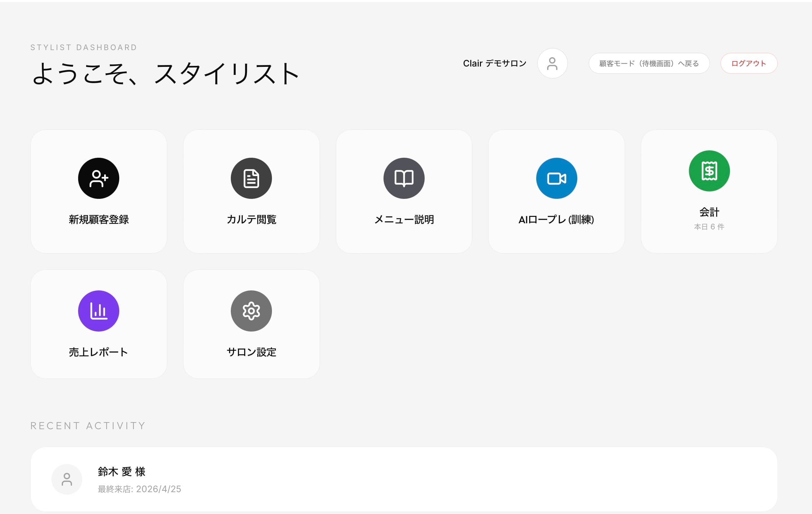Click the 本日 6 件 count text
This screenshot has width=812, height=514.
[x=709, y=227]
